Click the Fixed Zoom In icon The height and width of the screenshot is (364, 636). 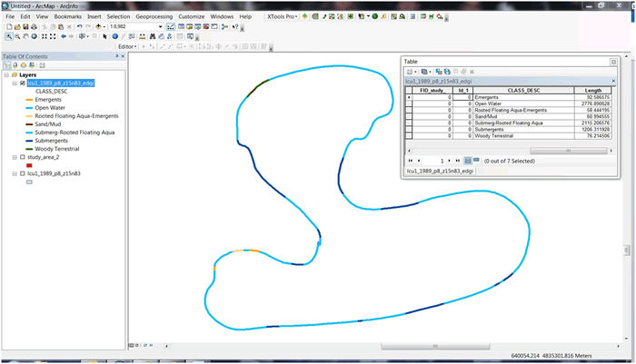[45, 36]
